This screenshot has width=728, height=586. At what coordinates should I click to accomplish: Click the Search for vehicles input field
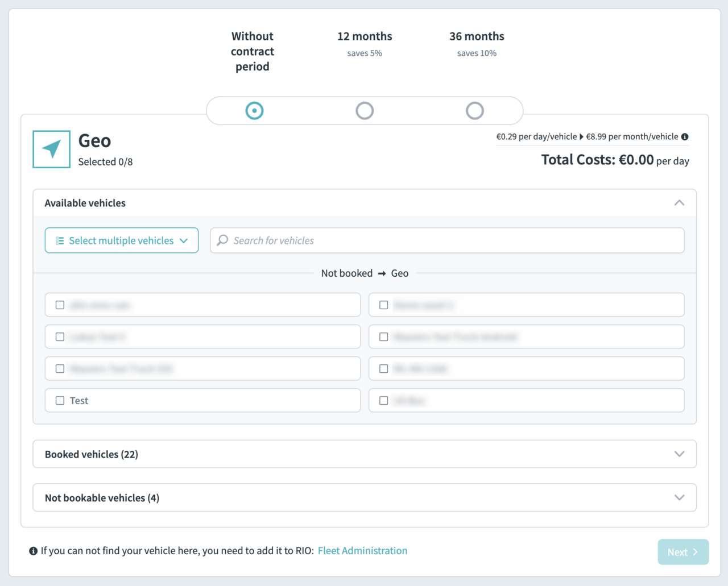coord(398,240)
